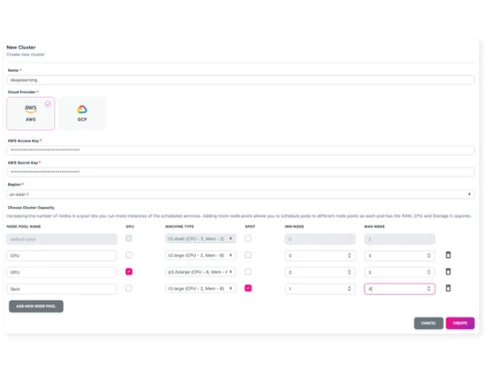Click the Node Pool Name column header
Image resolution: width=500 pixels, height=375 pixels.
pos(24,226)
